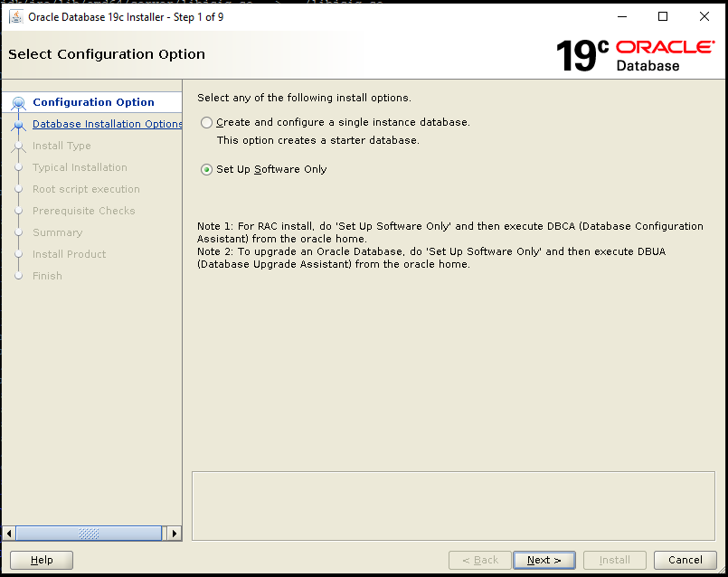Click the Back button

[x=480, y=561]
